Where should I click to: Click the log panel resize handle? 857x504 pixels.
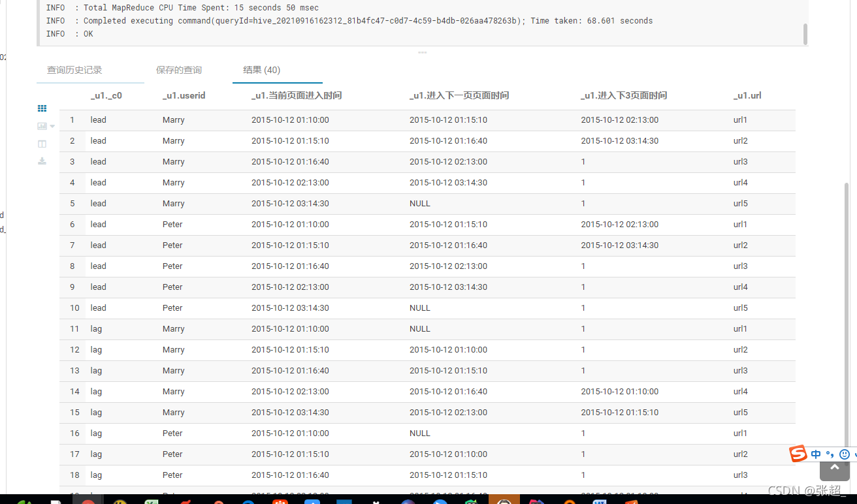coord(423,52)
